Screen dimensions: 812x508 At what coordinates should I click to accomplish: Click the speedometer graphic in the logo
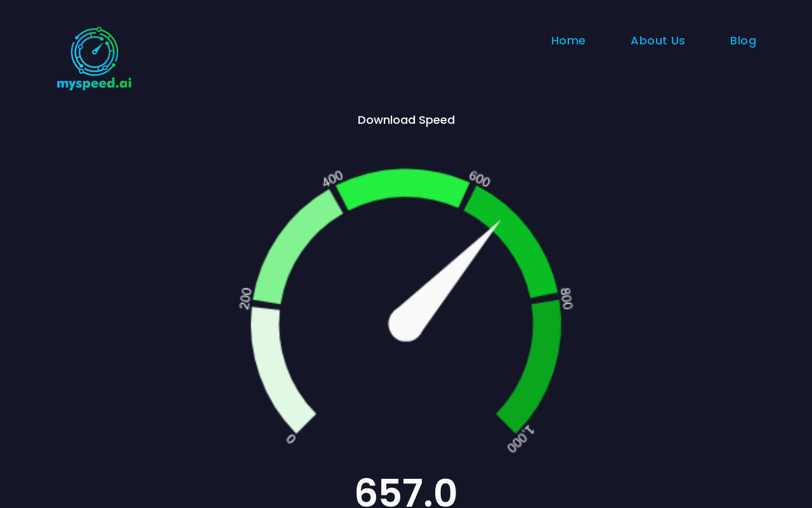click(95, 50)
